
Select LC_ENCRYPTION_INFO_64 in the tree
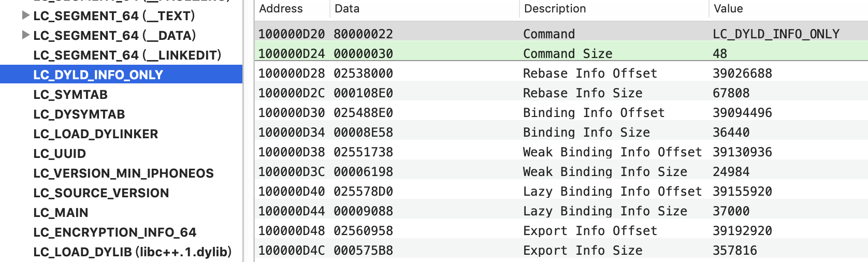pyautogui.click(x=114, y=232)
